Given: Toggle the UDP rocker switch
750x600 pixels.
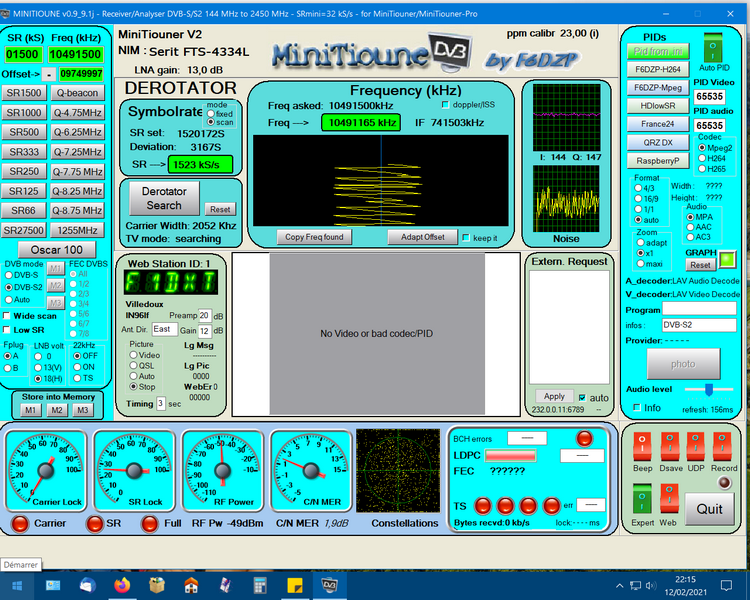Looking at the screenshot, I should [695, 445].
